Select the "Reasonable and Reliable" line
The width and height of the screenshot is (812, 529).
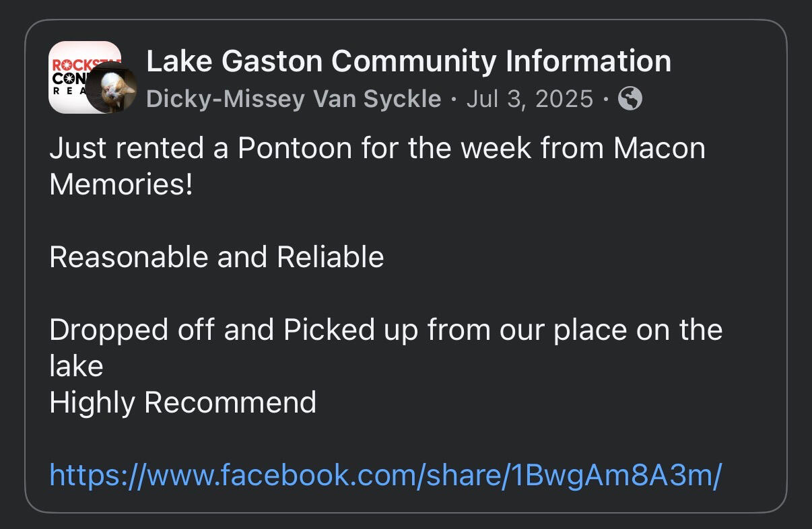[x=217, y=257]
